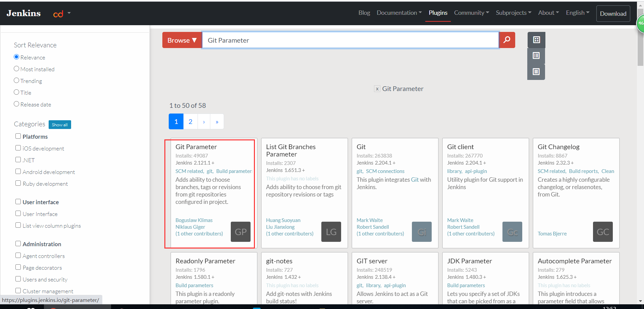Image resolution: width=644 pixels, height=309 pixels.
Task: Click the GC icon on Git Changelog card
Action: coord(603,232)
